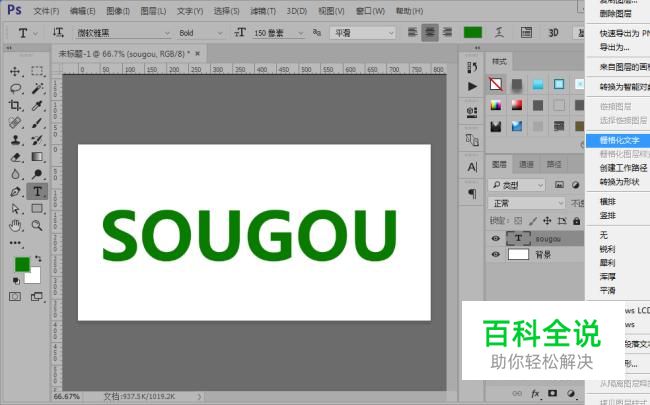Screen dimensions: 650x405
Task: Toggle lock position
Action: point(547,221)
